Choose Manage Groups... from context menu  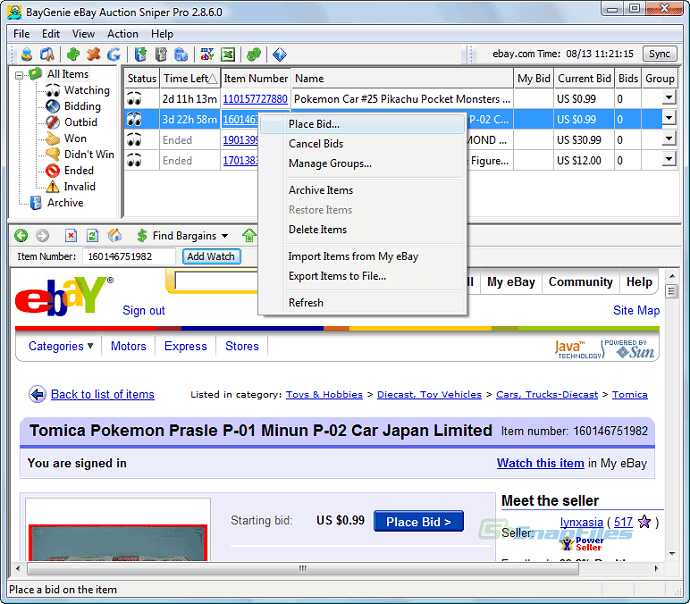(363, 164)
